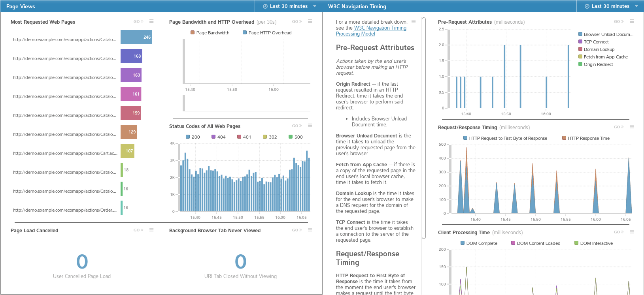Toggle status code 404 legend series

pyautogui.click(x=219, y=137)
